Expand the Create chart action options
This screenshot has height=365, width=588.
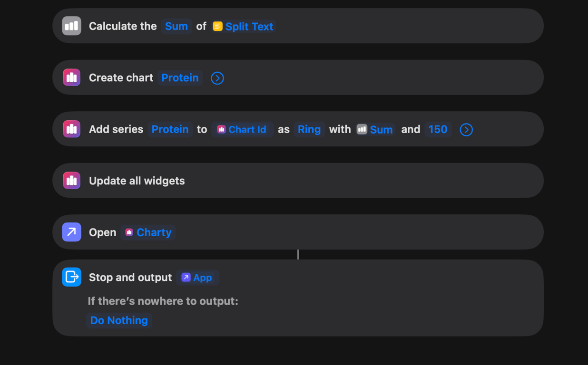pyautogui.click(x=217, y=78)
